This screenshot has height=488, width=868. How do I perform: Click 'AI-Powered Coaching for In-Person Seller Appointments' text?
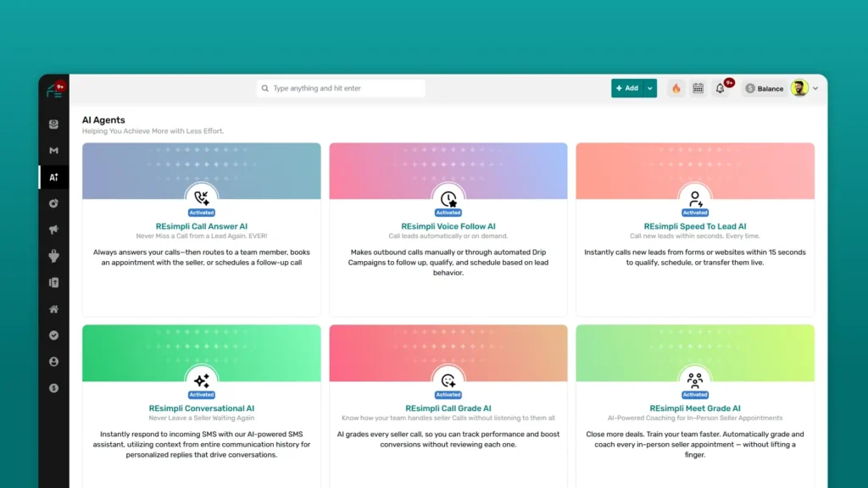click(x=695, y=419)
